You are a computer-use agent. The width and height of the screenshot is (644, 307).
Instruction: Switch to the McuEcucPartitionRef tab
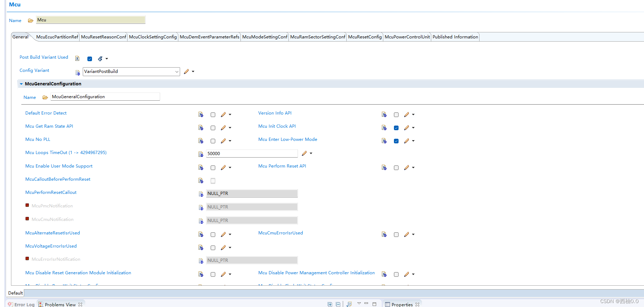[x=57, y=37]
